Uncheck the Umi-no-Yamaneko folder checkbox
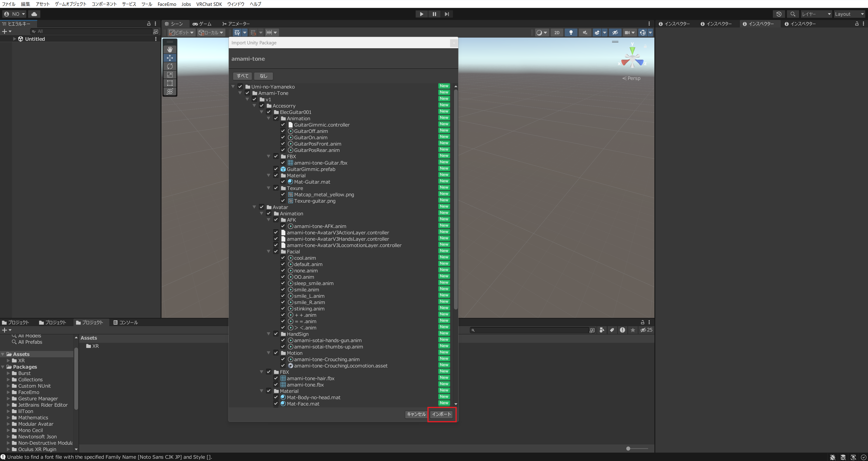This screenshot has height=461, width=868. tap(240, 86)
